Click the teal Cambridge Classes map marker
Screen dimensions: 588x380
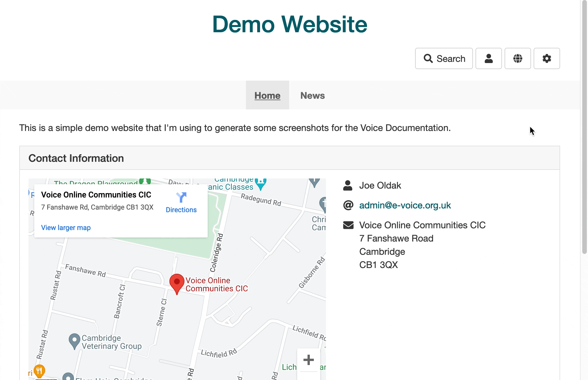coord(261,183)
